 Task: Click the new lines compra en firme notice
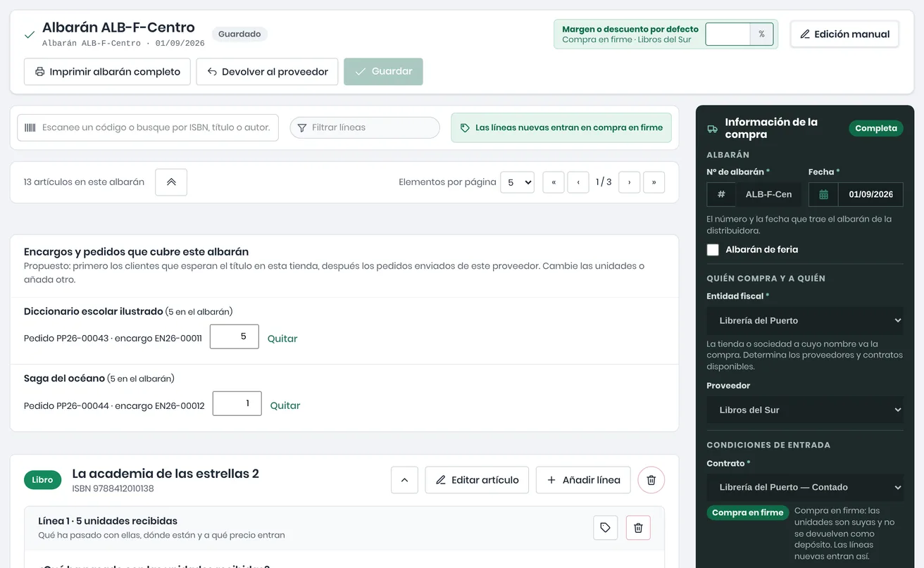coord(561,128)
